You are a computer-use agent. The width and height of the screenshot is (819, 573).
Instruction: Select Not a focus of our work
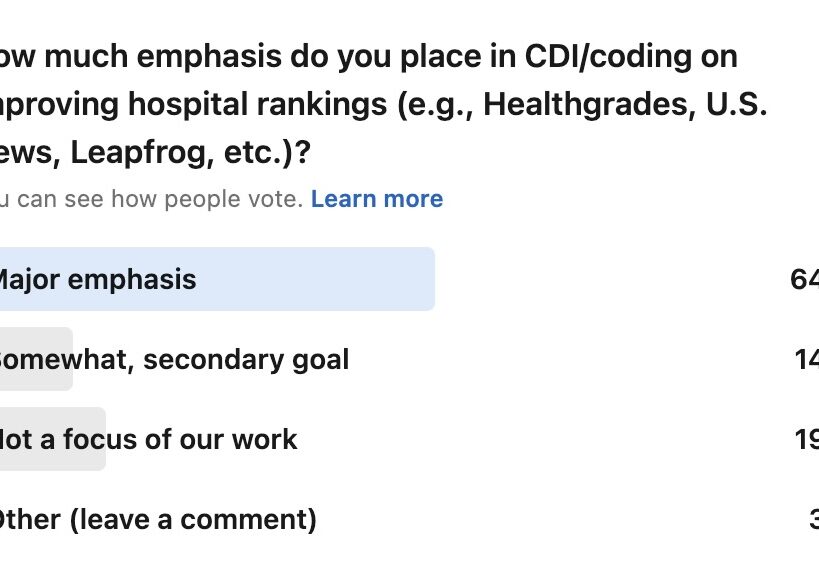pos(148,439)
